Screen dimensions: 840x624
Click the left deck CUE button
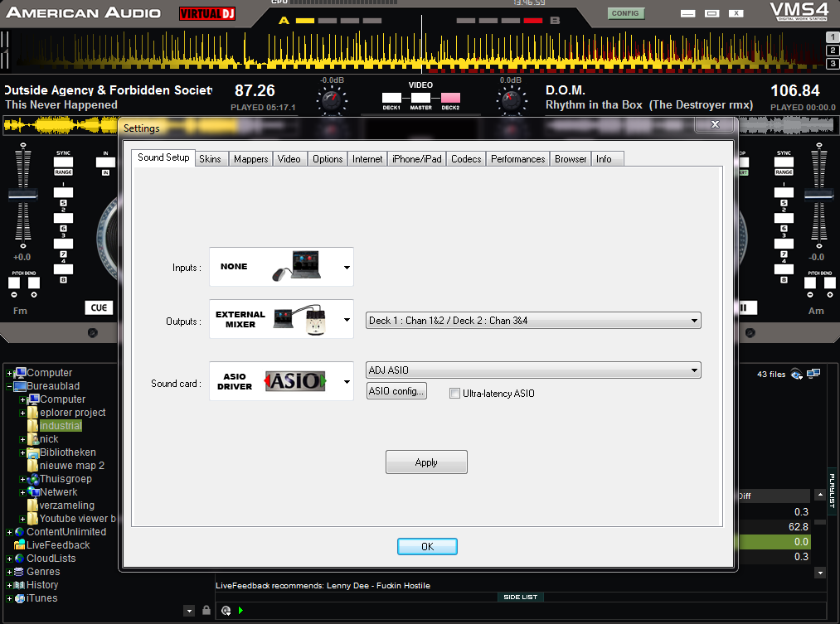[x=99, y=307]
